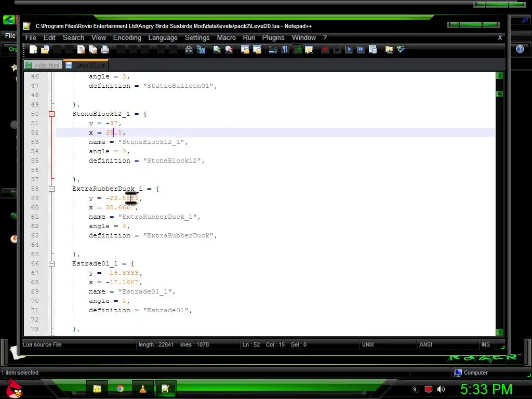532x399 pixels.
Task: Click the "StaticBalloon01" definition string
Action: click(x=178, y=86)
